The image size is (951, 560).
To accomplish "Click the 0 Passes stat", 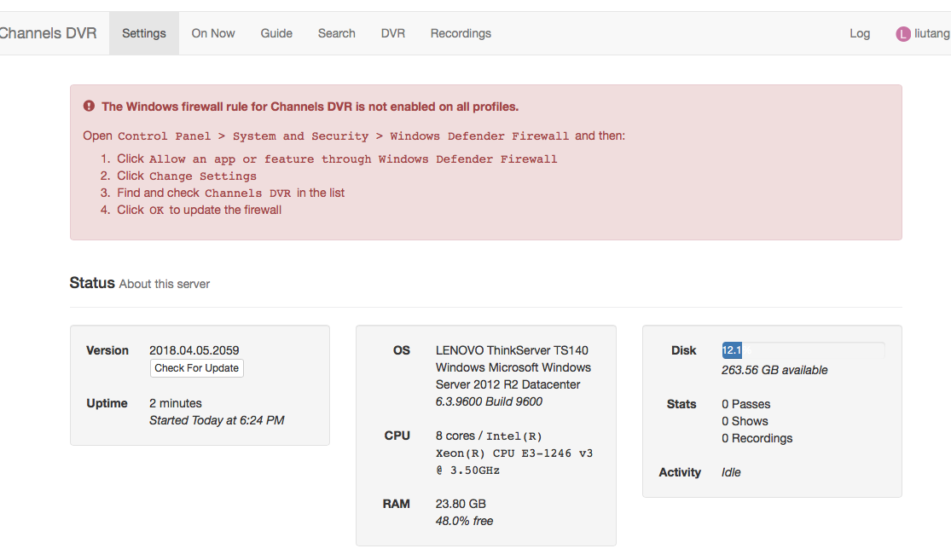I will (x=747, y=404).
